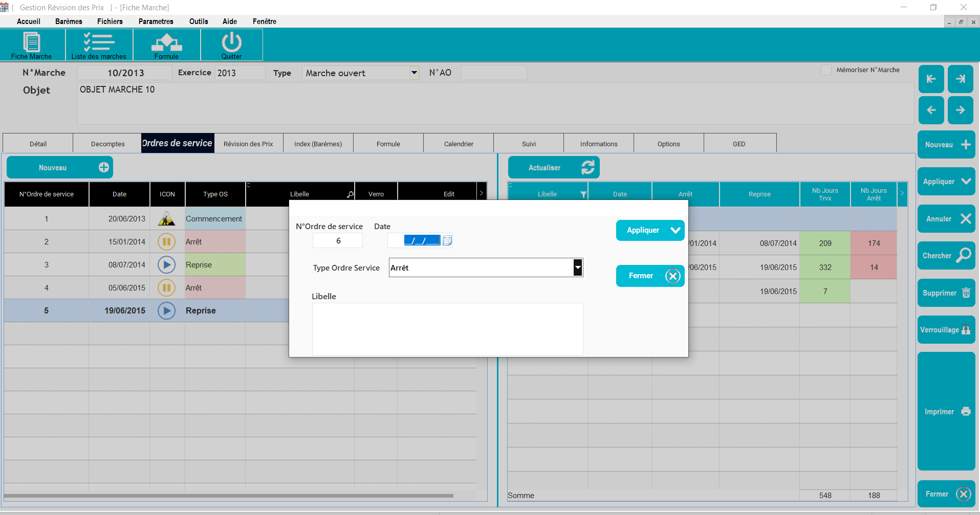
Task: Click the Formule toolbar icon
Action: pyautogui.click(x=166, y=45)
